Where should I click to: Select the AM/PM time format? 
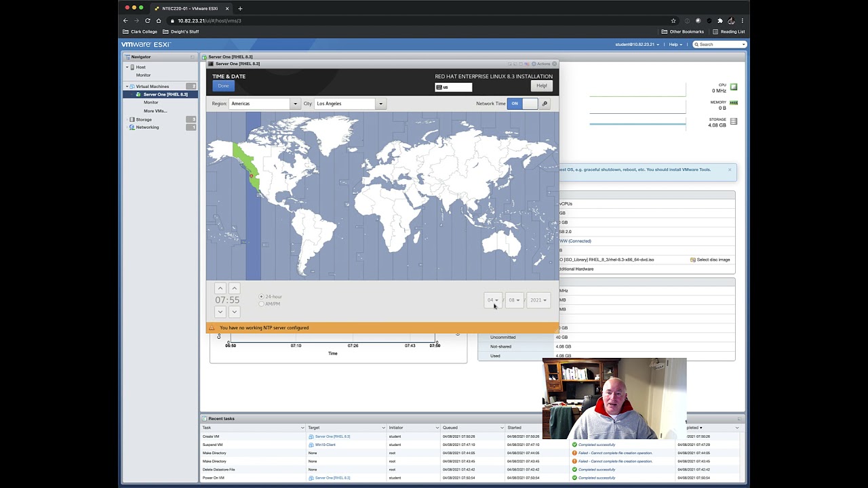(269, 304)
